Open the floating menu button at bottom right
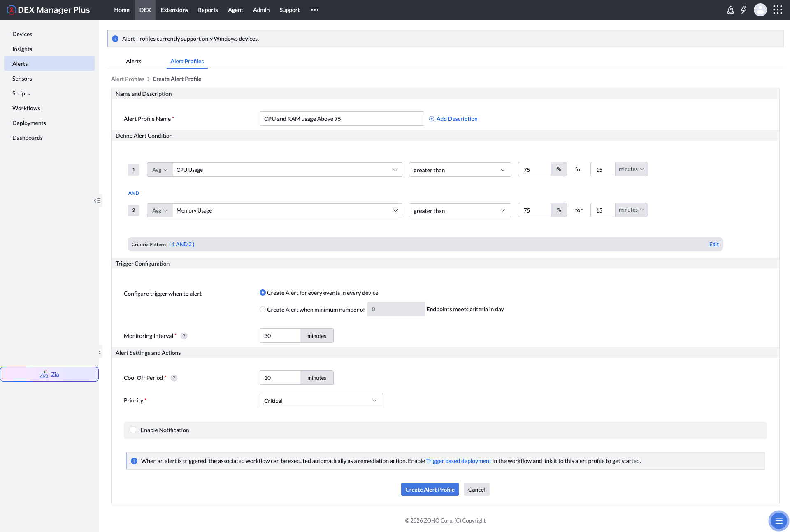This screenshot has height=532, width=790. pos(778,521)
